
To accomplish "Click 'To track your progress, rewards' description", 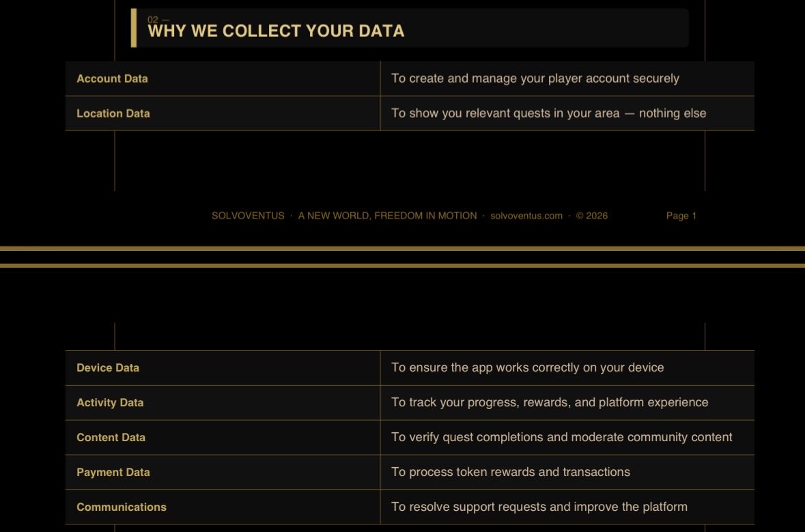I will coord(550,403).
